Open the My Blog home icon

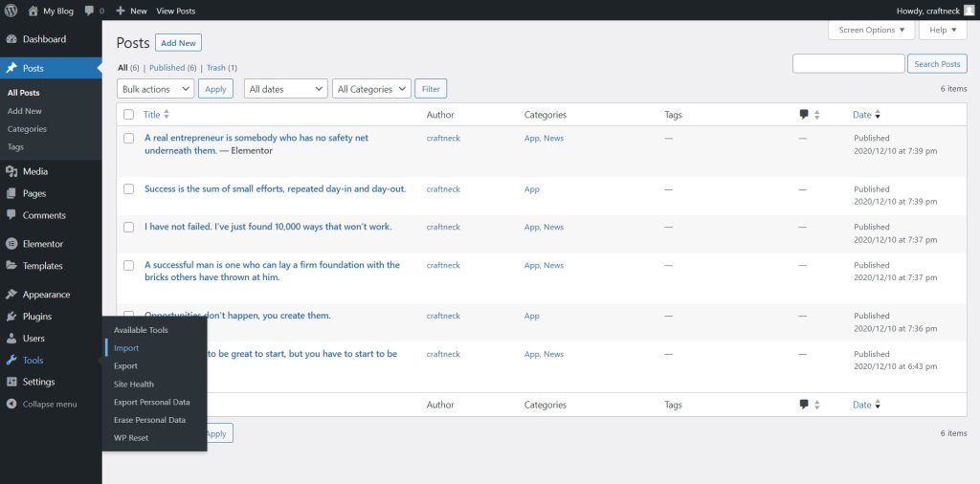click(33, 11)
